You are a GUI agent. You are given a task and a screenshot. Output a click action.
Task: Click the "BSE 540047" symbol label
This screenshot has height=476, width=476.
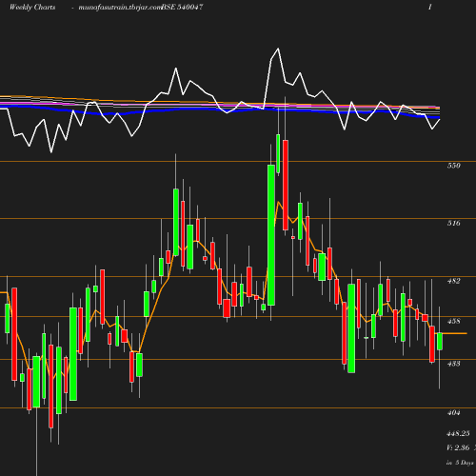point(182,7)
